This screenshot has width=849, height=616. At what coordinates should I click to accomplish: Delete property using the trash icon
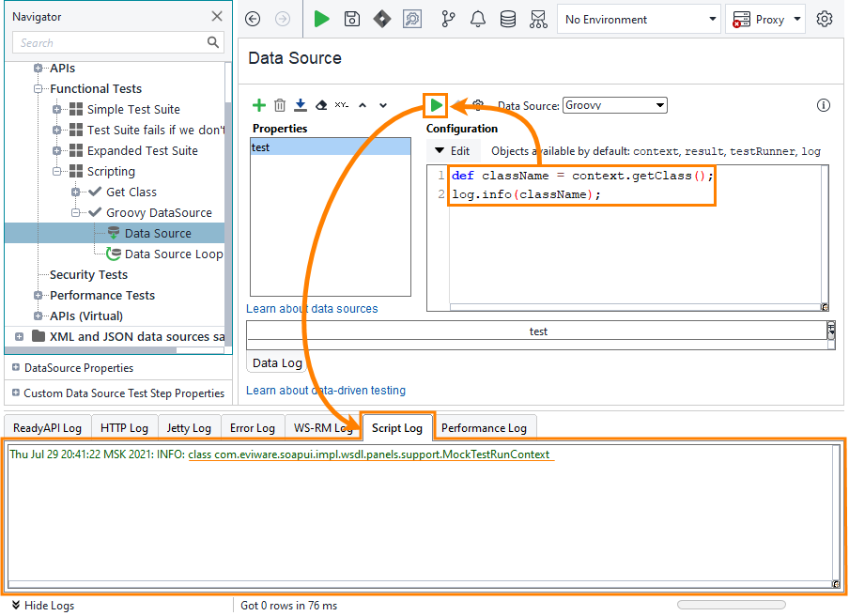pos(280,105)
